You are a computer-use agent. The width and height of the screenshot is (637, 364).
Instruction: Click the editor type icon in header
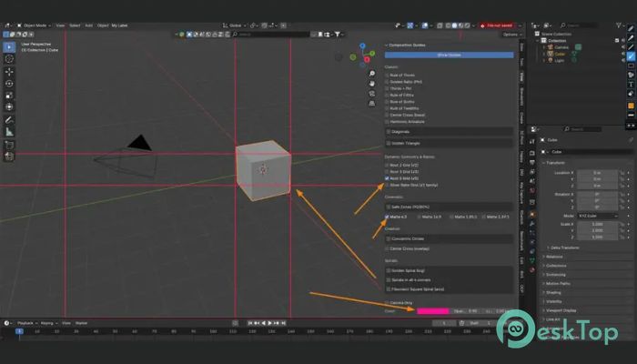pos(7,25)
